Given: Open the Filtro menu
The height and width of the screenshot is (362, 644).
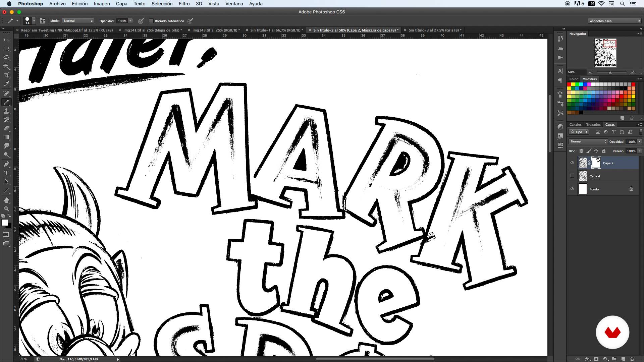Looking at the screenshot, I should coord(184,4).
